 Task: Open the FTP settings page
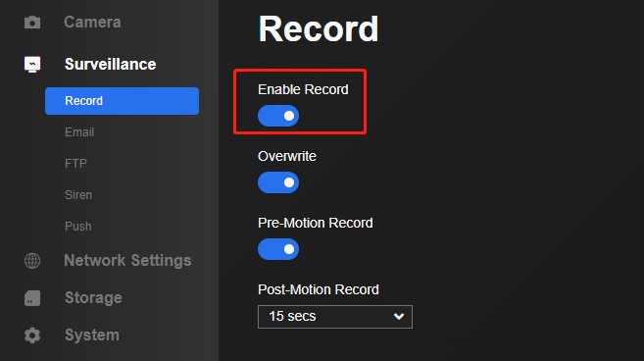76,164
